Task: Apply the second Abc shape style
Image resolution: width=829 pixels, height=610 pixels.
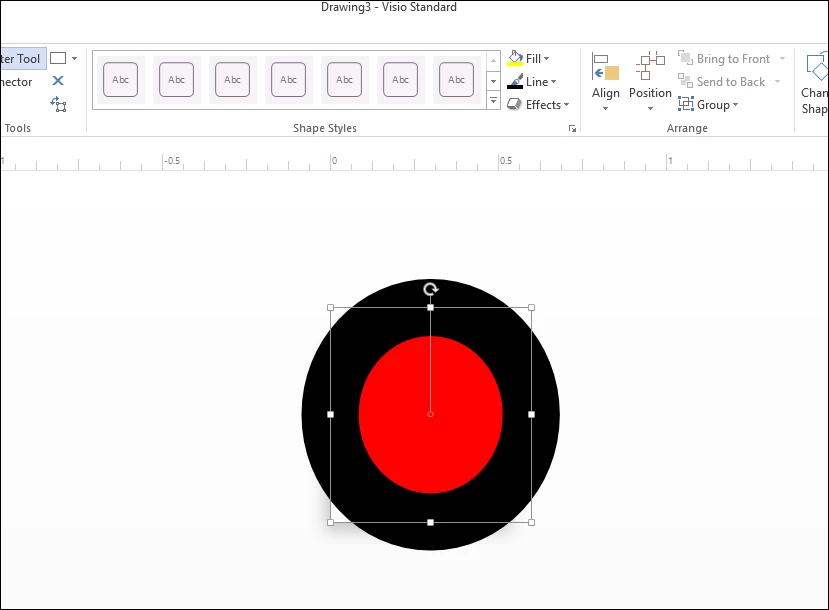Action: coord(177,80)
